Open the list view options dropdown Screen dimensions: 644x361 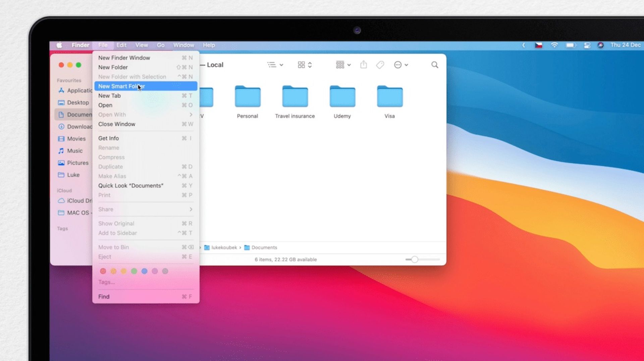click(275, 65)
